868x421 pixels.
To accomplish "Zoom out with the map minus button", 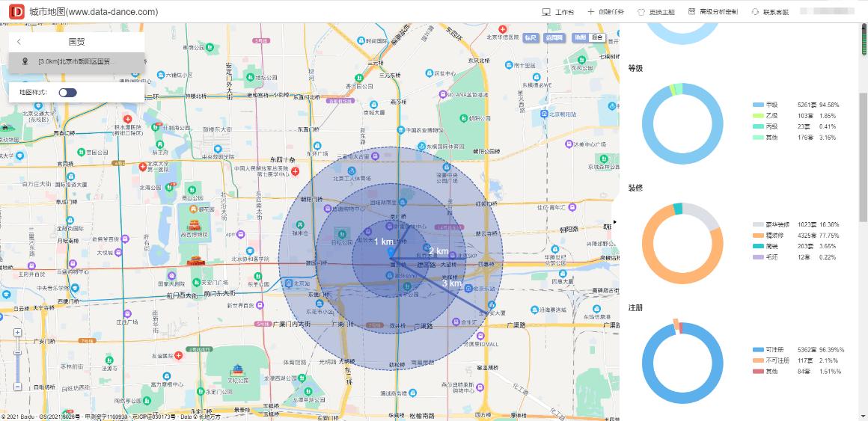I will [18, 387].
